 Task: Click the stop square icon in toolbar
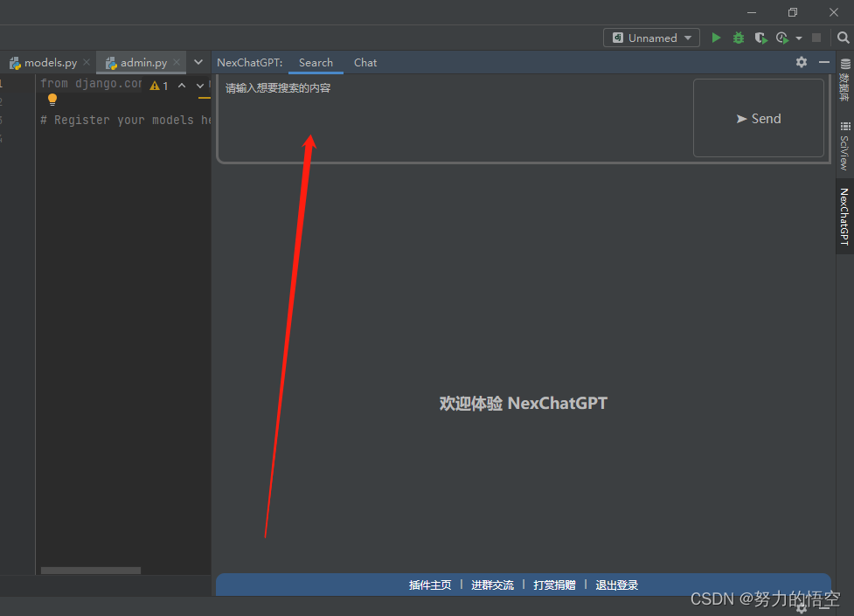coord(816,38)
